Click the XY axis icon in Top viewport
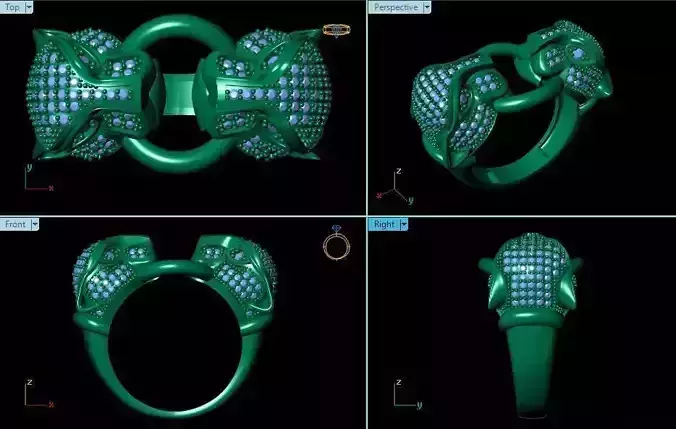676x429 pixels. 38,178
